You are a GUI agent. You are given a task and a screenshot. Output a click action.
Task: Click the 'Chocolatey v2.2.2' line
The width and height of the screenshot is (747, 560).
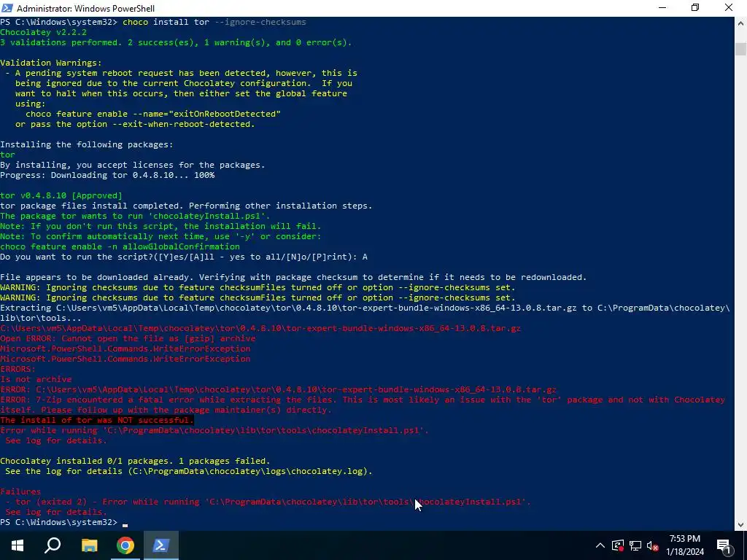[x=43, y=32]
